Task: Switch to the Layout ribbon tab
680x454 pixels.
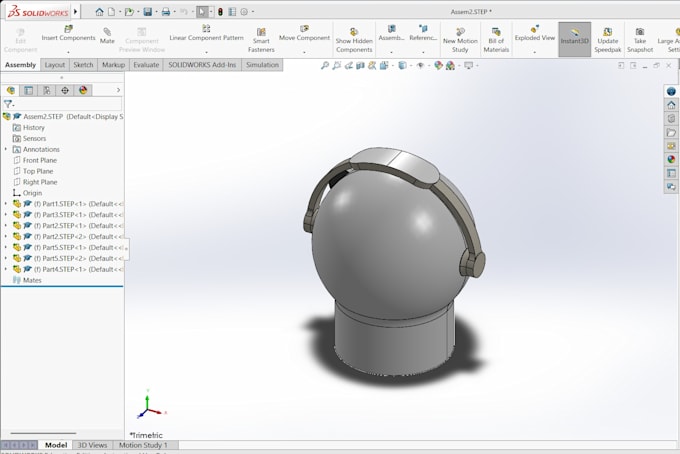Action: pos(55,65)
